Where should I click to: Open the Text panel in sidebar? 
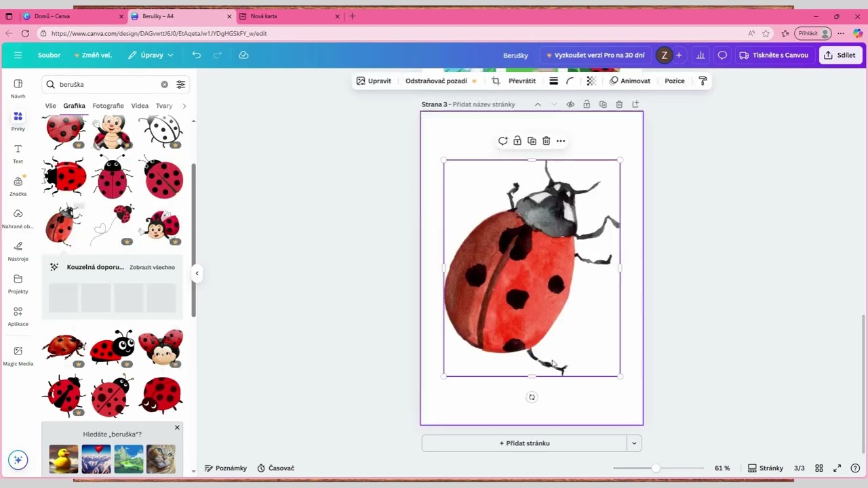18,153
